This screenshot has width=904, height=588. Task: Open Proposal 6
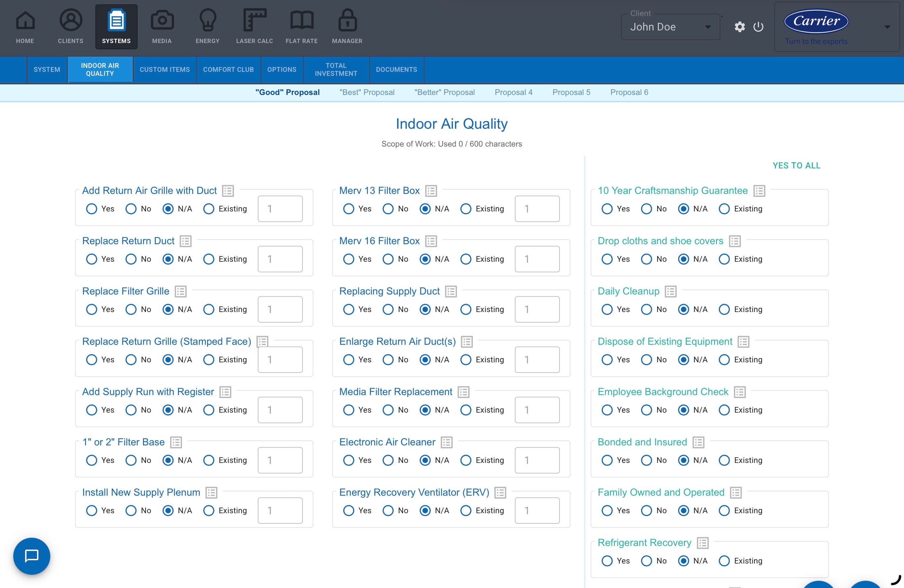(x=629, y=92)
